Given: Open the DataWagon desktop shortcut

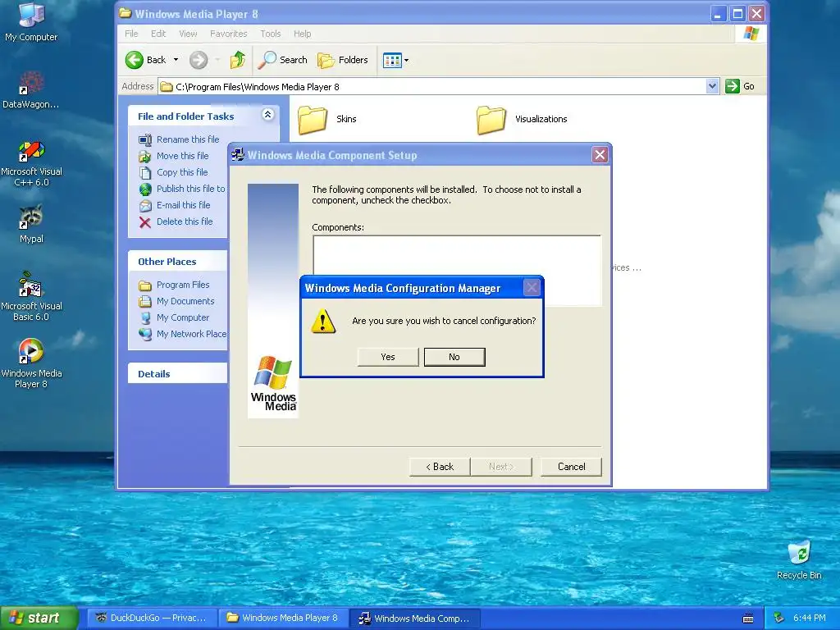Looking at the screenshot, I should pyautogui.click(x=31, y=89).
